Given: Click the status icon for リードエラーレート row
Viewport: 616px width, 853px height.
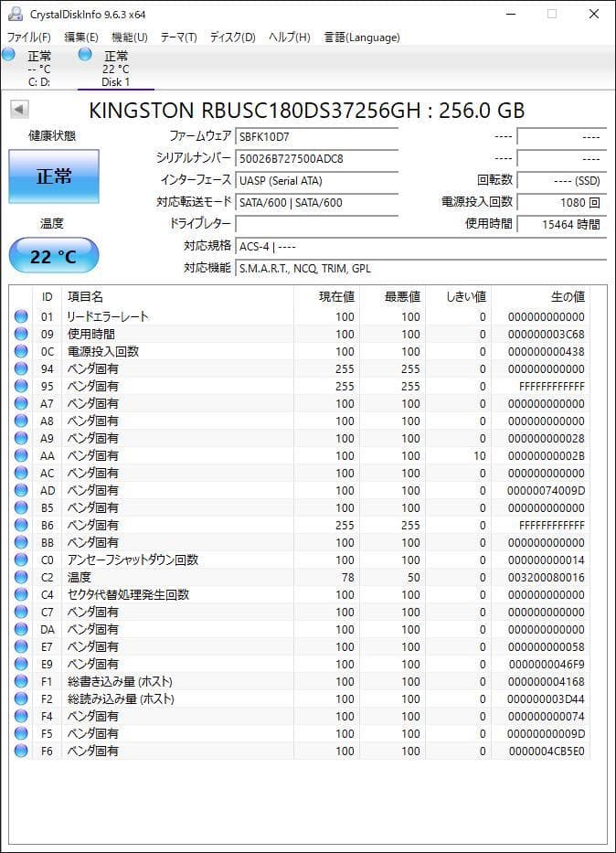Looking at the screenshot, I should pyautogui.click(x=21, y=317).
